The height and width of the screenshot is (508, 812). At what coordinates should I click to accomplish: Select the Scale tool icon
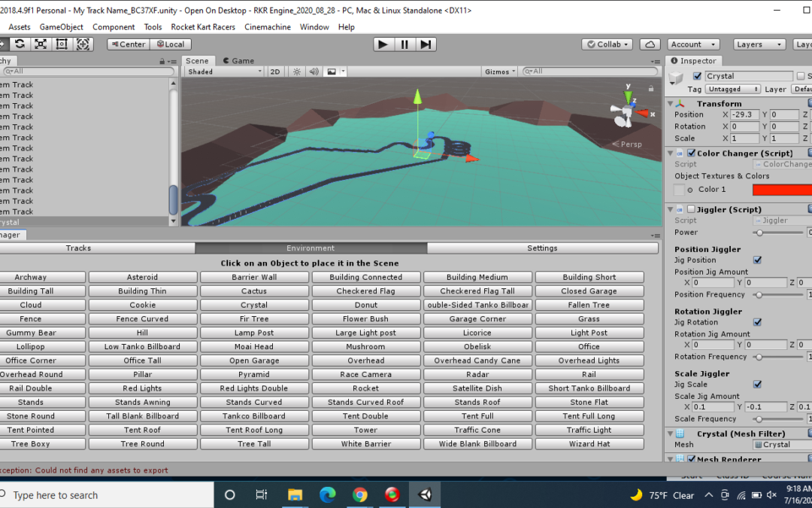41,44
